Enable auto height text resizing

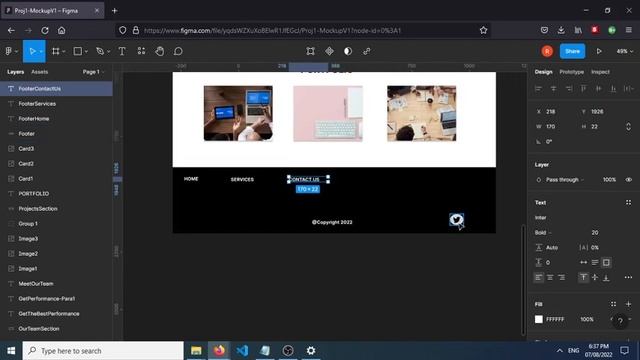(595, 262)
